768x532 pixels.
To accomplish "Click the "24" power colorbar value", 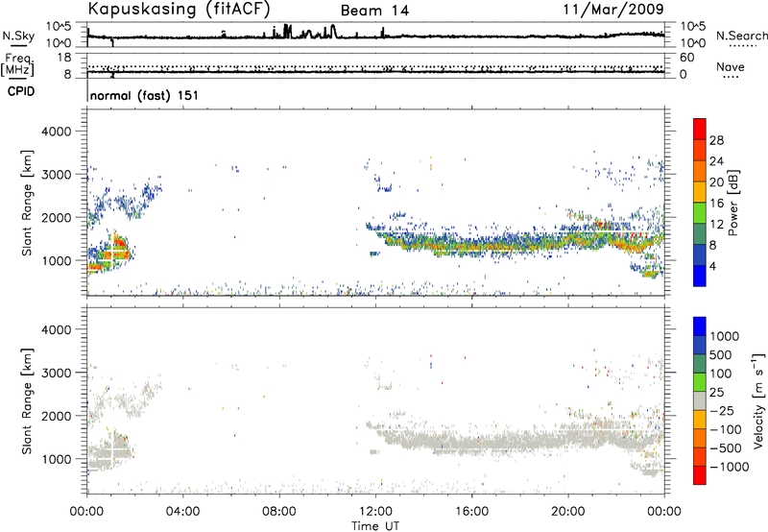I will [716, 161].
